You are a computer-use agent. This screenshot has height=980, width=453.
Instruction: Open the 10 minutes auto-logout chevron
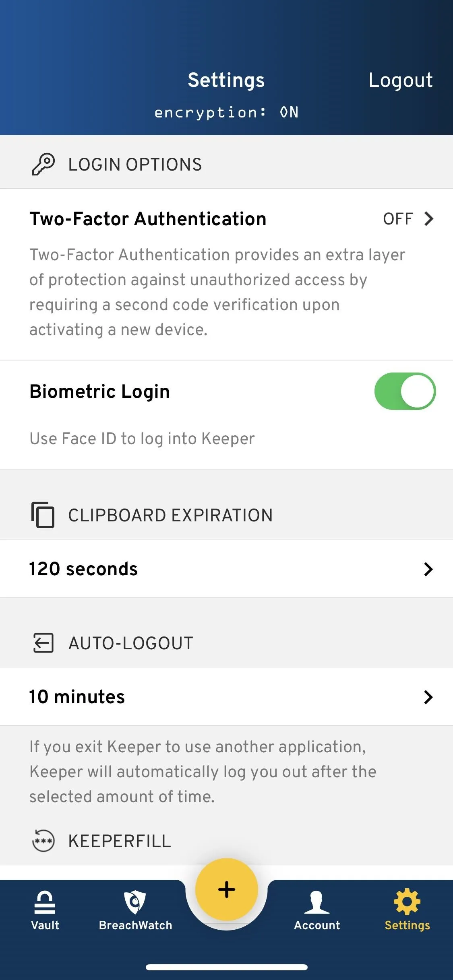(428, 697)
